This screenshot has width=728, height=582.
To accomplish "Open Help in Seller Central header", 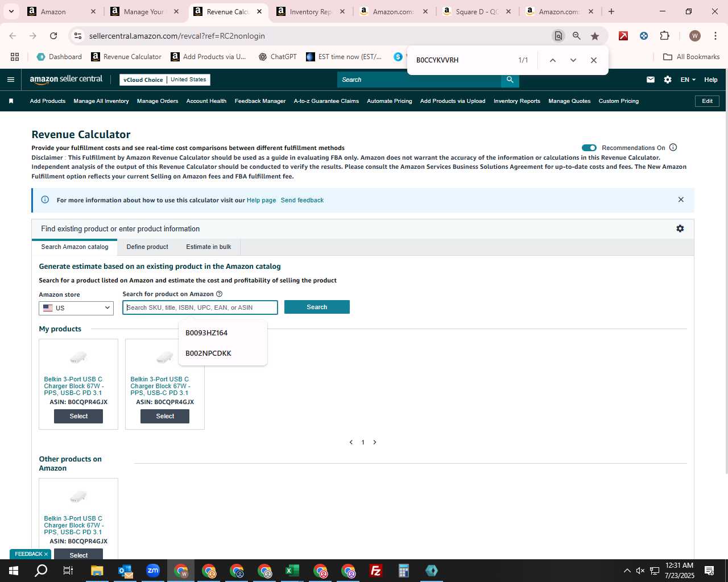I will 711,80.
